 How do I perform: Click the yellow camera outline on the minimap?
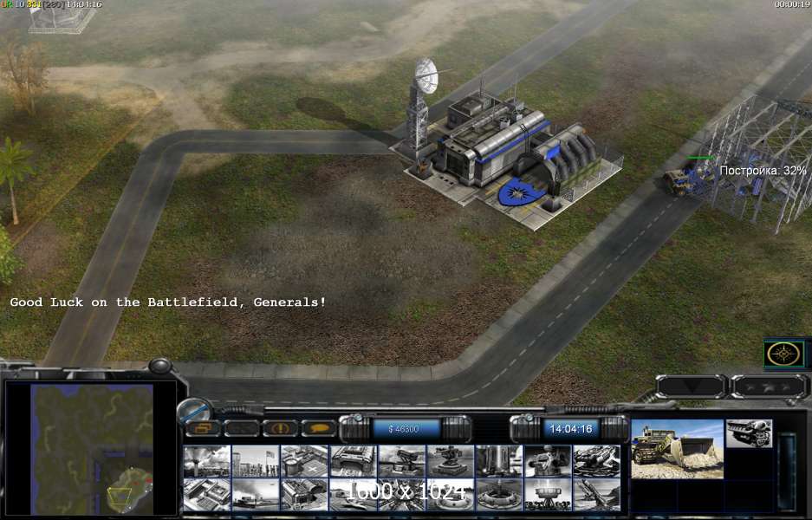pyautogui.click(x=120, y=496)
